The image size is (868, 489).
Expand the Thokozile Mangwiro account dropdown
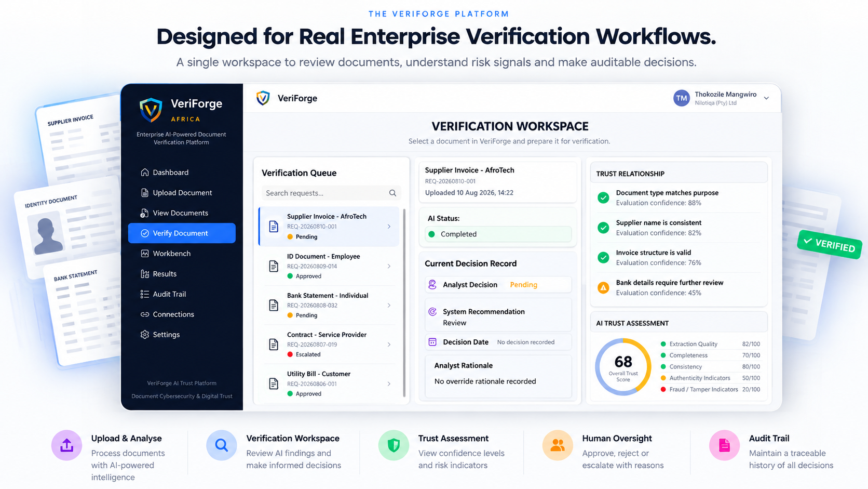766,98
